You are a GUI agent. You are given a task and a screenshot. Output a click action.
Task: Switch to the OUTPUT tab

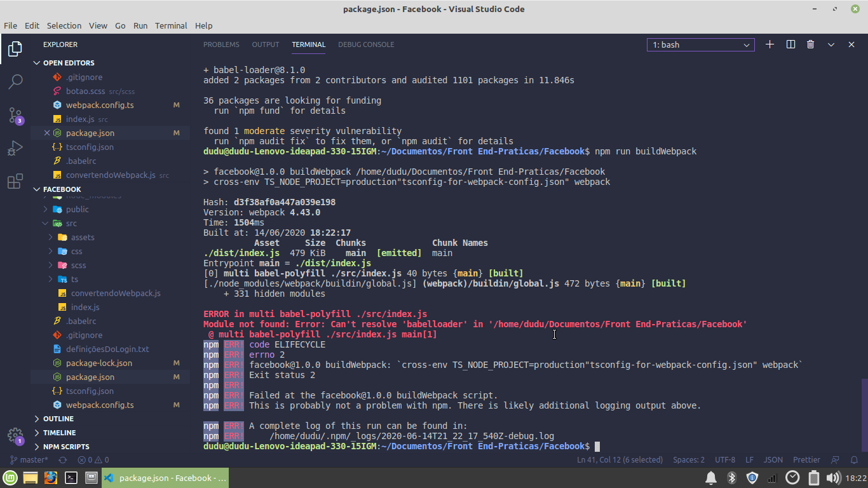[x=266, y=44]
